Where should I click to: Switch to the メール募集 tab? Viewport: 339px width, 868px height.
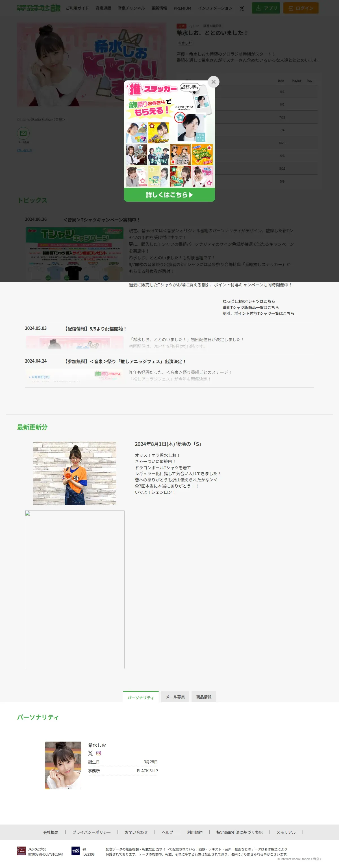(x=175, y=697)
